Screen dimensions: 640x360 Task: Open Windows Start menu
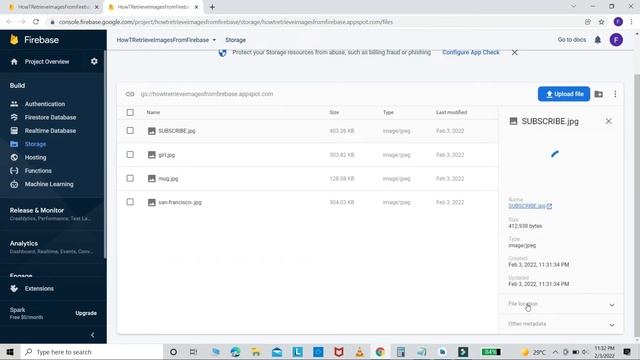click(x=10, y=352)
